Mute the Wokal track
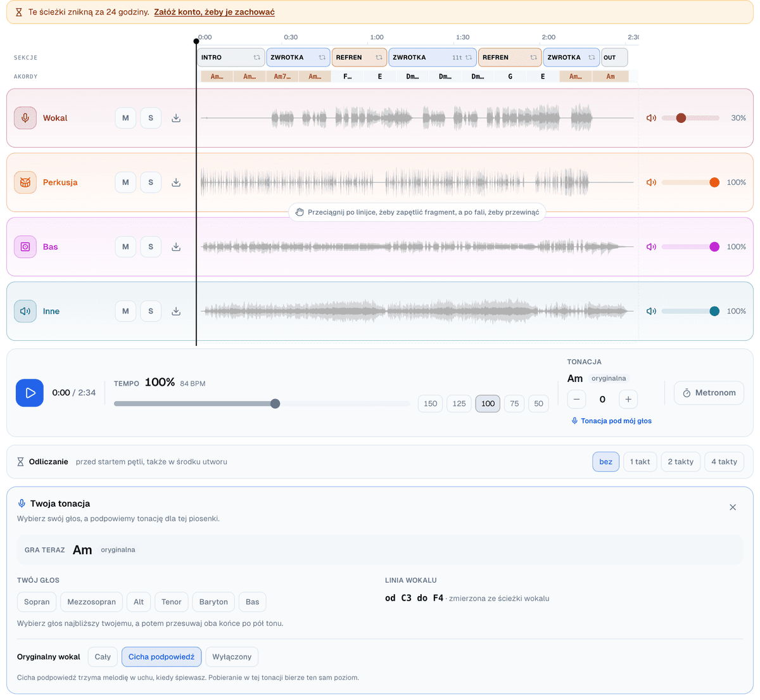 pyautogui.click(x=125, y=118)
